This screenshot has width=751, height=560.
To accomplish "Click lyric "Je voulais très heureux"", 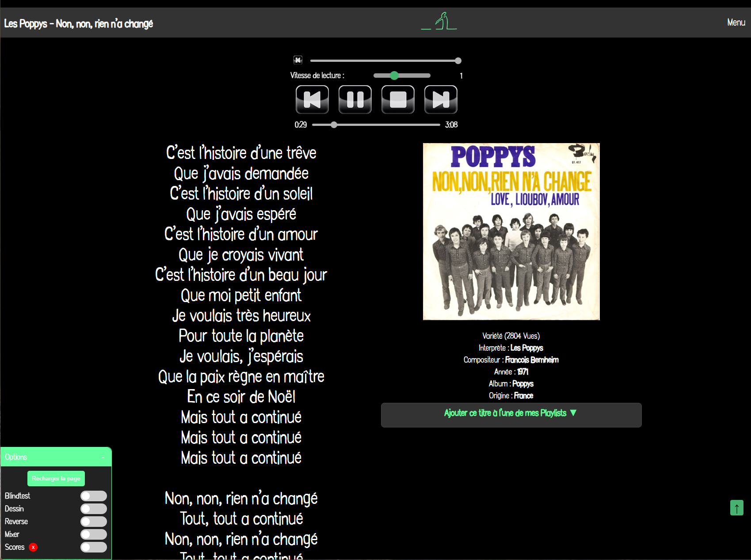I will (241, 316).
